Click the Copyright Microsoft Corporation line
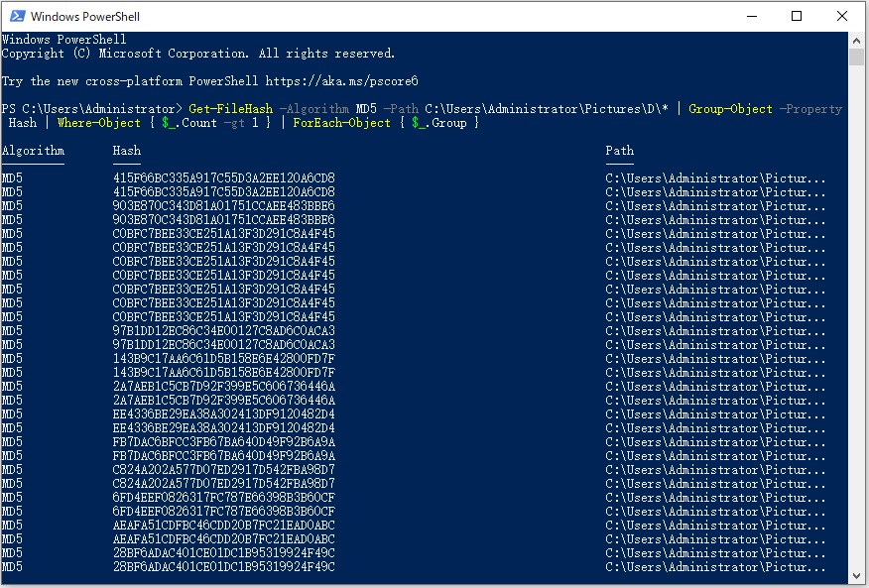 click(197, 54)
